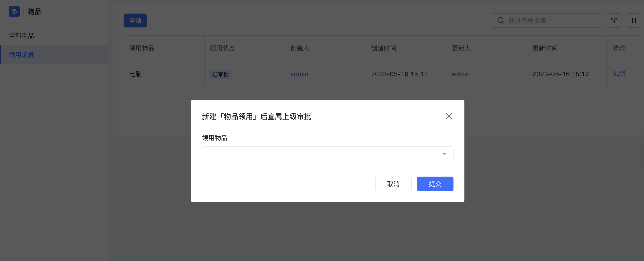
Task: Click the 创建人 column header
Action: [300, 48]
